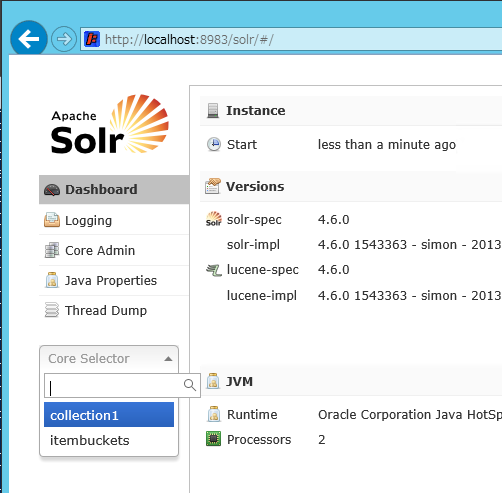Click the Start label in Instance
502x493 pixels.
point(242,145)
